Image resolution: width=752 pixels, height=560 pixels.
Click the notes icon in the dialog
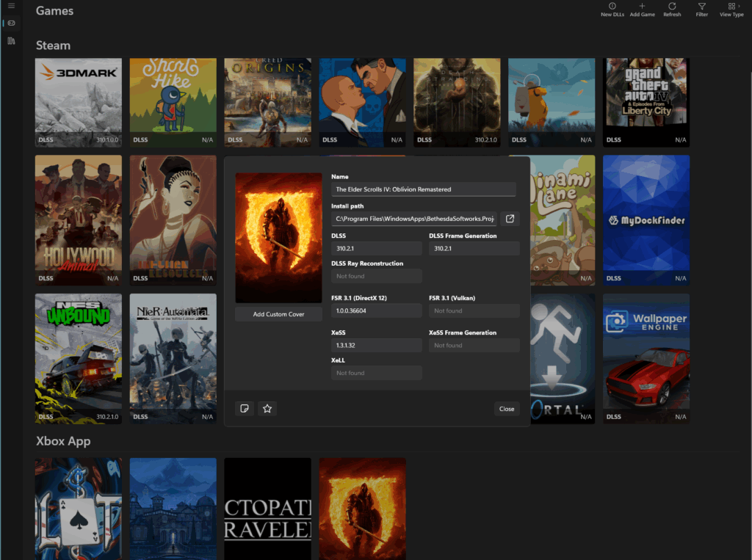[x=244, y=409]
